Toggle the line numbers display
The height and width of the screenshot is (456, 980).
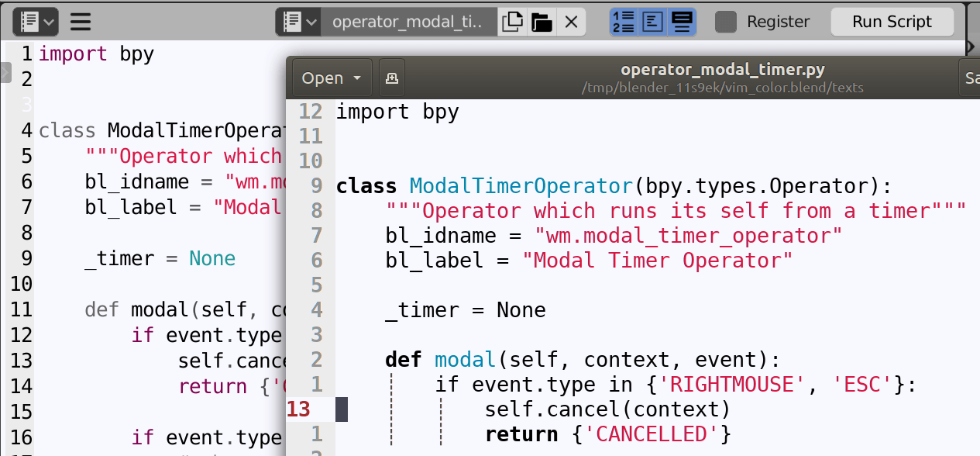(623, 21)
